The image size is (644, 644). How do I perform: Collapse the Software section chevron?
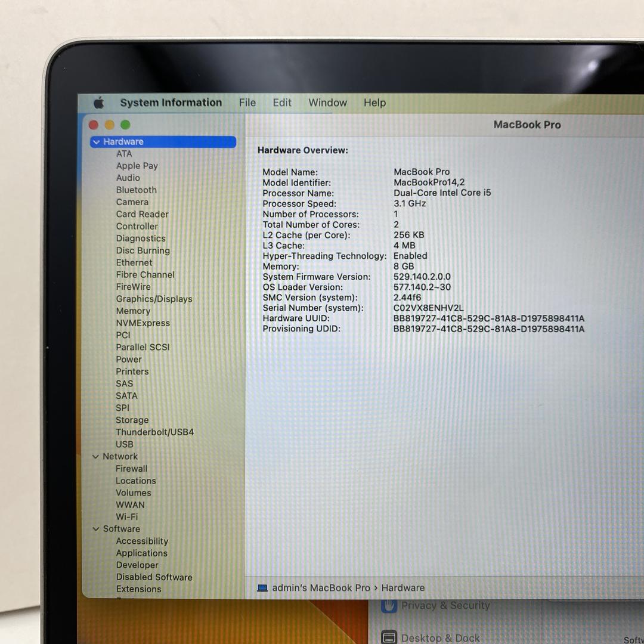click(95, 529)
